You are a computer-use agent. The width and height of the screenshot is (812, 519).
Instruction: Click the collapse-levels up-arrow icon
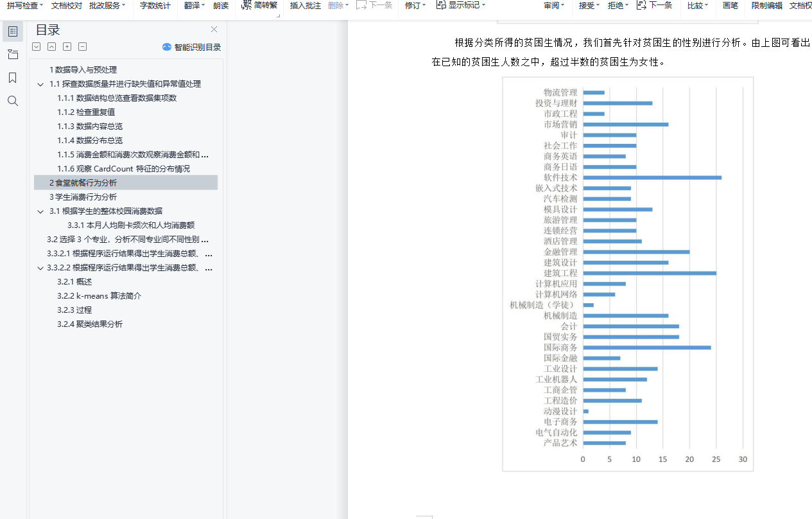[x=52, y=47]
